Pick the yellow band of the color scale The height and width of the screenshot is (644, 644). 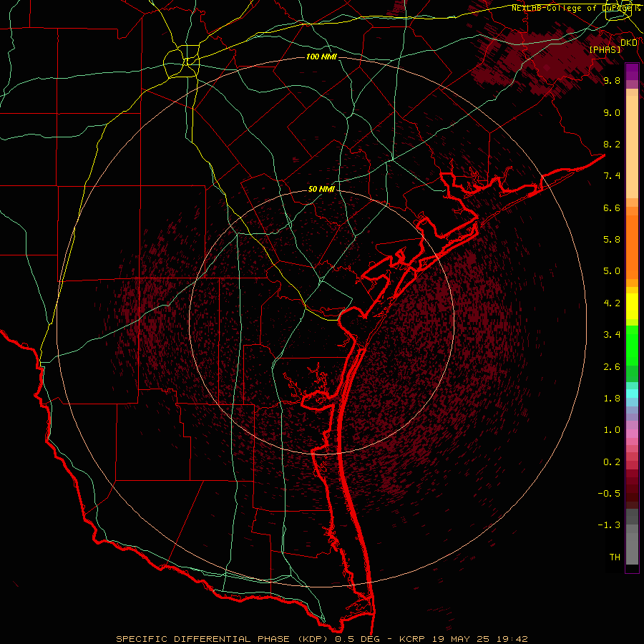[632, 306]
